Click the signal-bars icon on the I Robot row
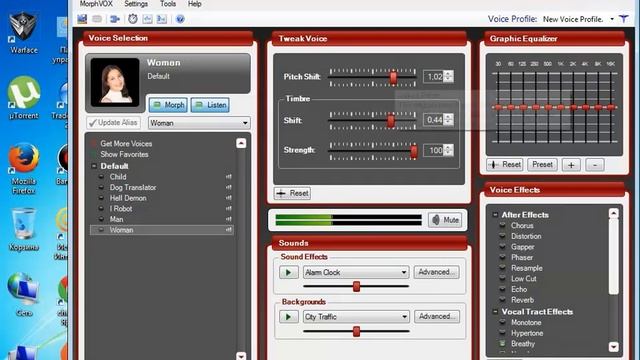 point(229,209)
